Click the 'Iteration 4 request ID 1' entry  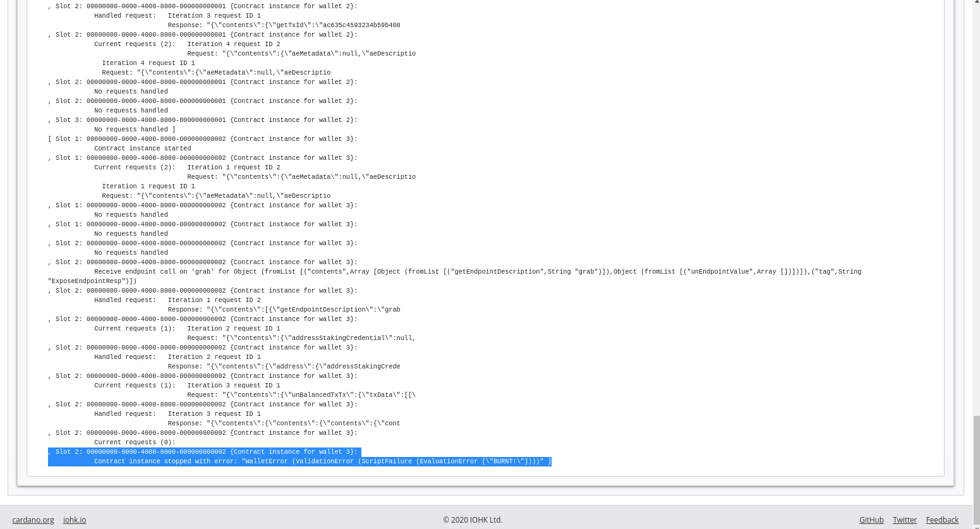point(148,63)
